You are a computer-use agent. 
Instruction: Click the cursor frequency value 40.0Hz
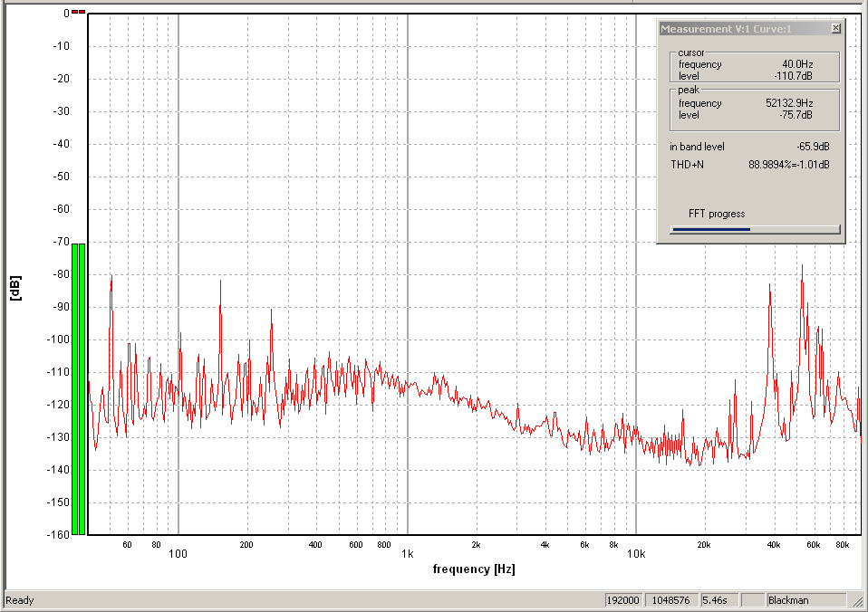point(796,64)
